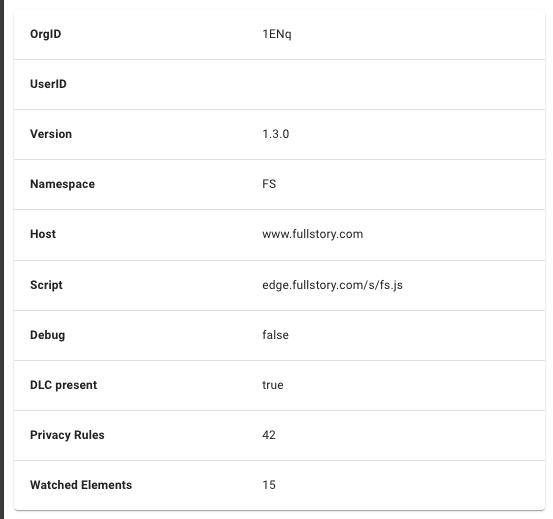Select the OrgID label
Image resolution: width=553 pixels, height=519 pixels.
tap(45, 34)
